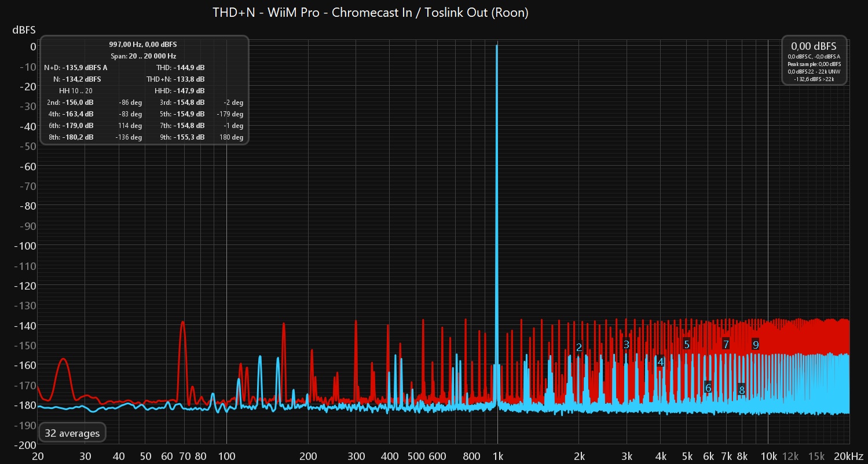This screenshot has height=464, width=868.
Task: Click the Span: 20 .. 20 000 Hz line
Action: point(143,56)
